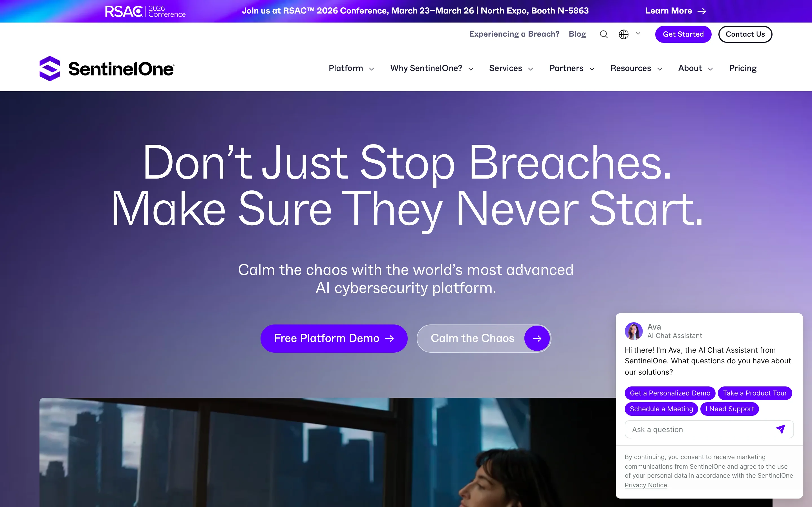Open the Services navigation menu

(x=511, y=68)
